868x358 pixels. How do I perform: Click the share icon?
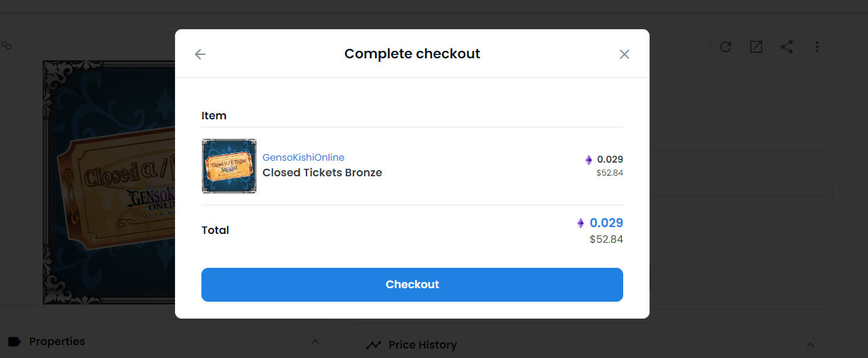click(x=787, y=47)
